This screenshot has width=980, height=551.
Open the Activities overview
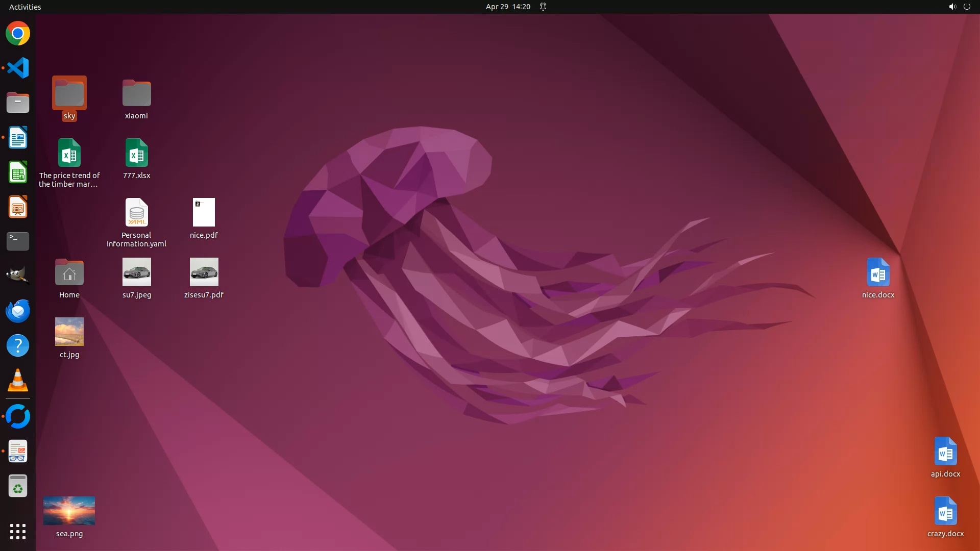pyautogui.click(x=25, y=7)
